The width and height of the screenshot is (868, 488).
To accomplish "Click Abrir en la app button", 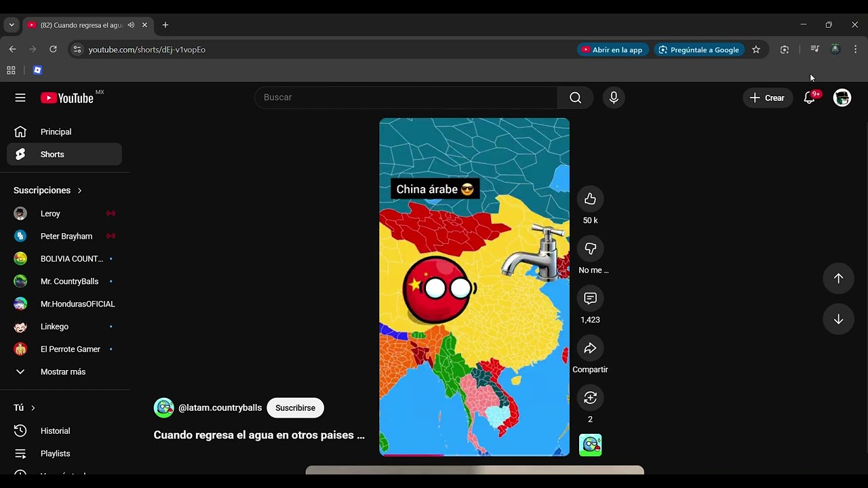I will [x=612, y=49].
